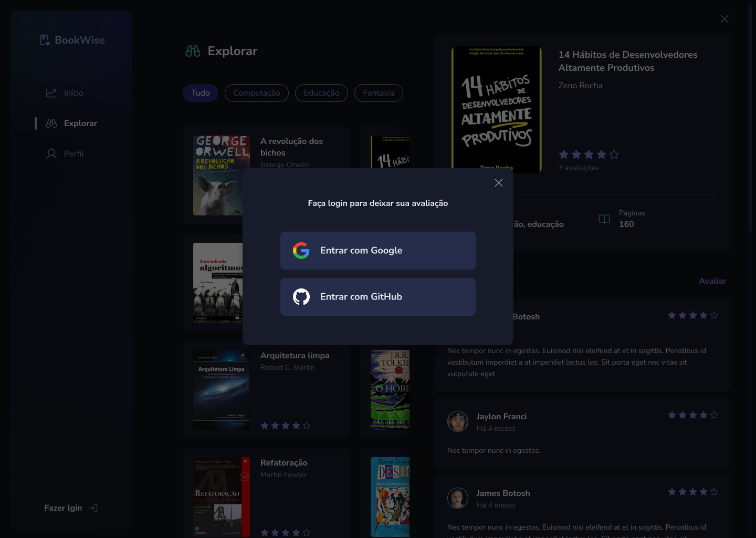Click Fazer lgin at sidebar bottom
The height and width of the screenshot is (538, 756).
click(x=63, y=508)
